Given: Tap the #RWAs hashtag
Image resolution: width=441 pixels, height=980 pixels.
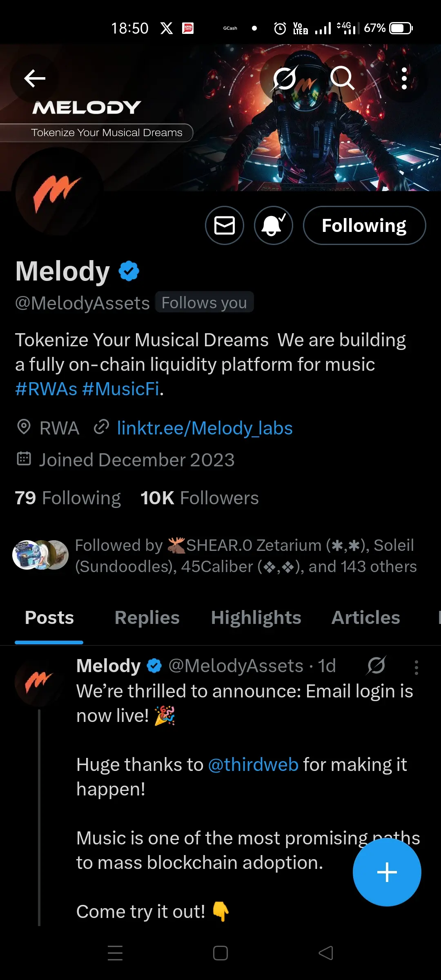Looking at the screenshot, I should click(x=46, y=389).
